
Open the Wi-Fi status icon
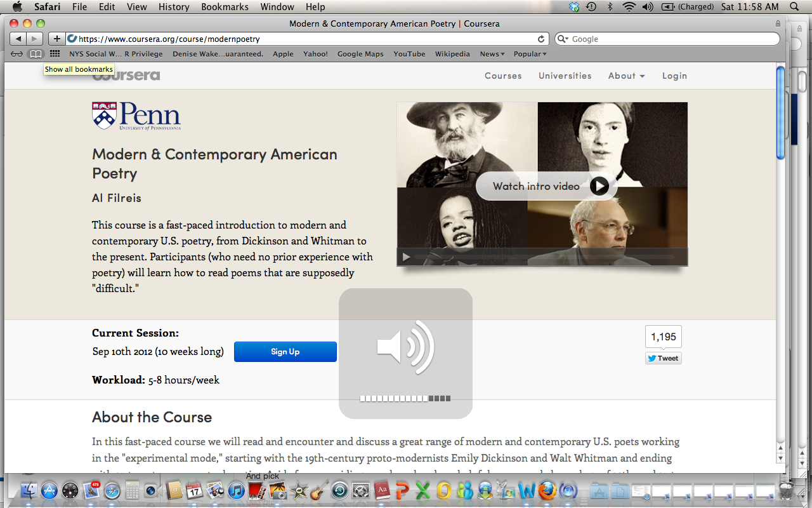coord(629,7)
